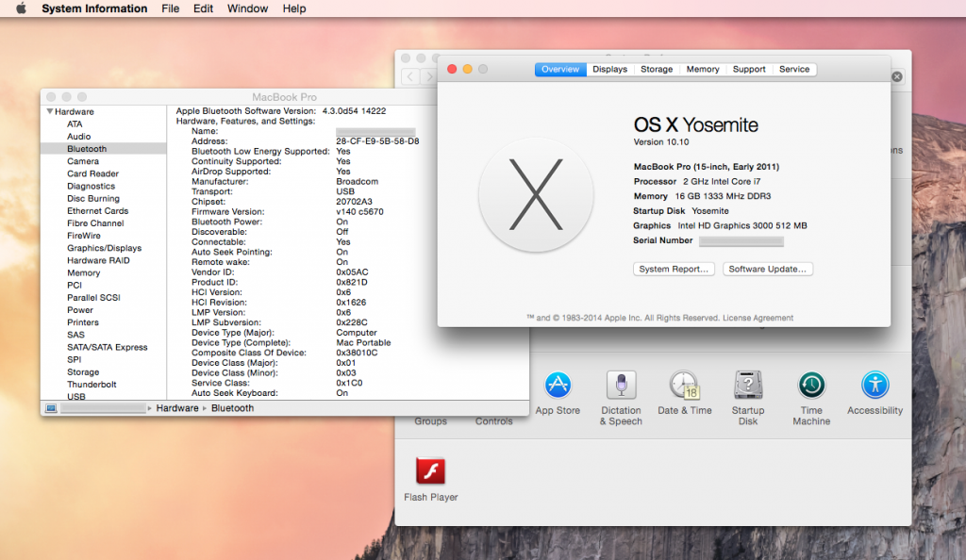Select Graphics/Displays in the sidebar
Screen dimensions: 966x560
coord(104,248)
